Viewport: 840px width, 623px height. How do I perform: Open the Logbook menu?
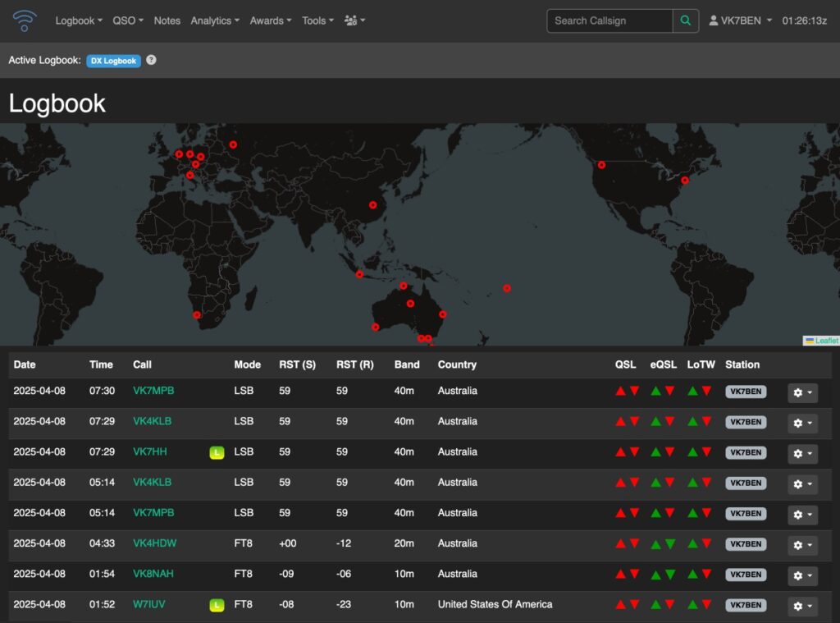[x=79, y=21]
